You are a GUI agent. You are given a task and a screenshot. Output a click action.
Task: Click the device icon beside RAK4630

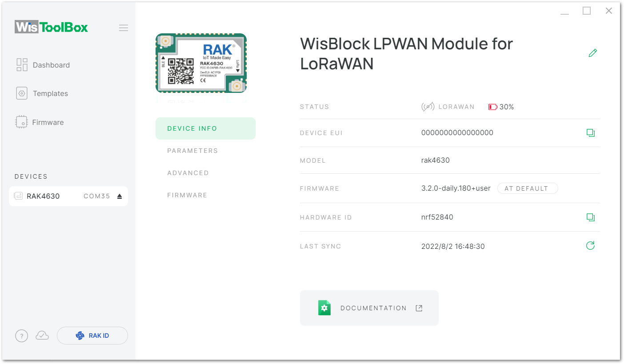[18, 196]
